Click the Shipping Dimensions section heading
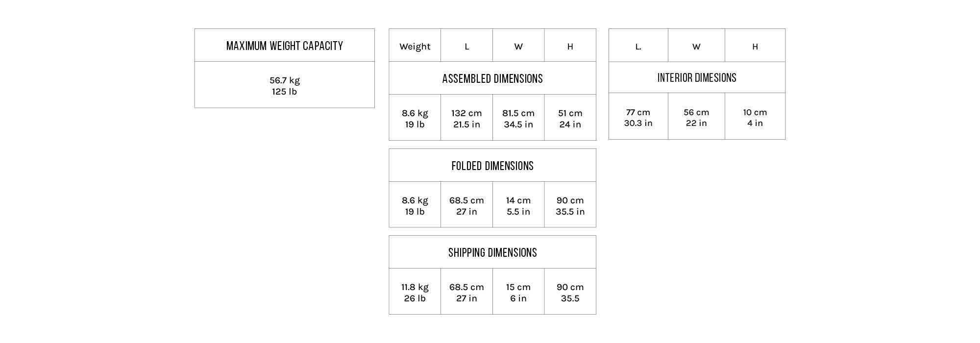The height and width of the screenshot is (343, 980). pyautogui.click(x=492, y=252)
